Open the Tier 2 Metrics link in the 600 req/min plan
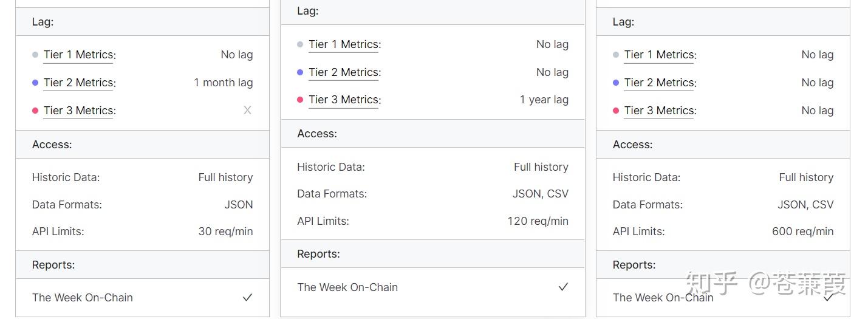The image size is (868, 319). coord(659,83)
